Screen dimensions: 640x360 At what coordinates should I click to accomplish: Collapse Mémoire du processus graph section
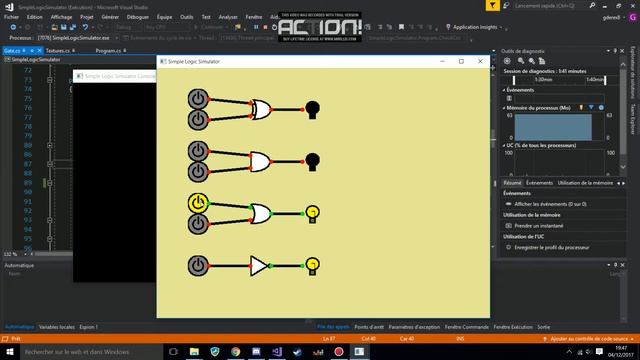click(504, 108)
